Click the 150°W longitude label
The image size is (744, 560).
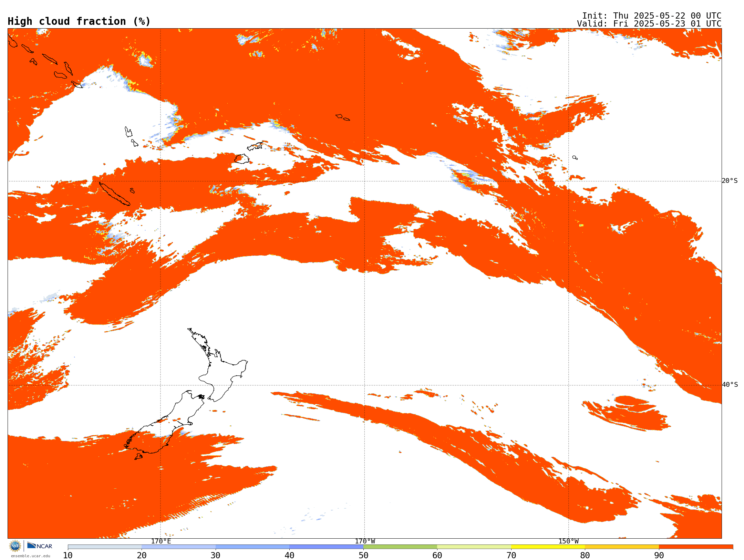568,541
